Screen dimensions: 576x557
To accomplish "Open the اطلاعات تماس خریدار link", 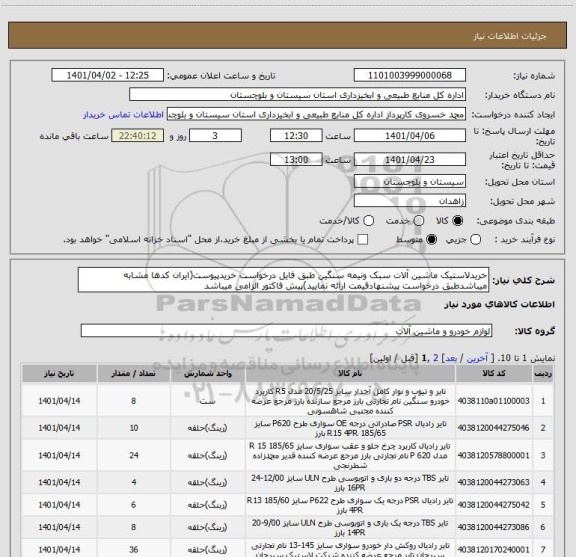I will pyautogui.click(x=123, y=115).
